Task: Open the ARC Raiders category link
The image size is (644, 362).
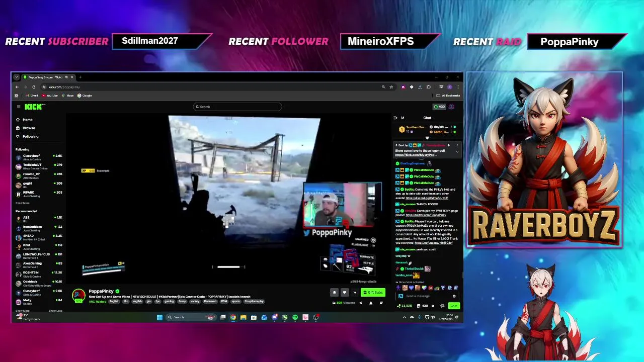Action: 98,302
